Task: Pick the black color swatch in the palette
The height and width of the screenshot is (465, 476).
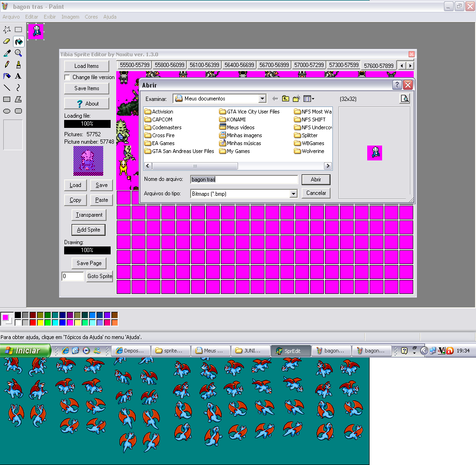Action: [18, 315]
